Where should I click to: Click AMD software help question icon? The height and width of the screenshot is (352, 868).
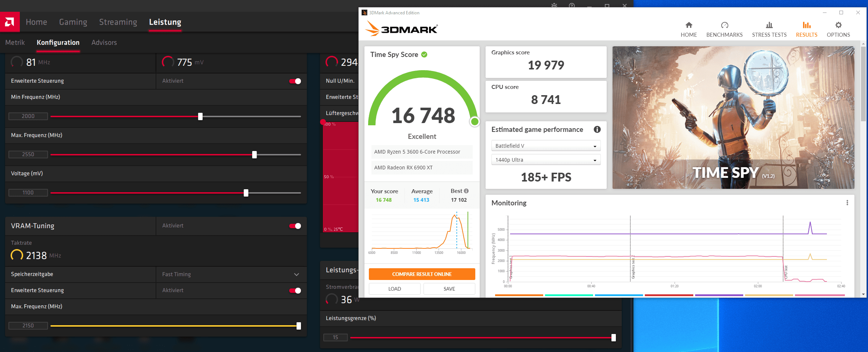(572, 6)
